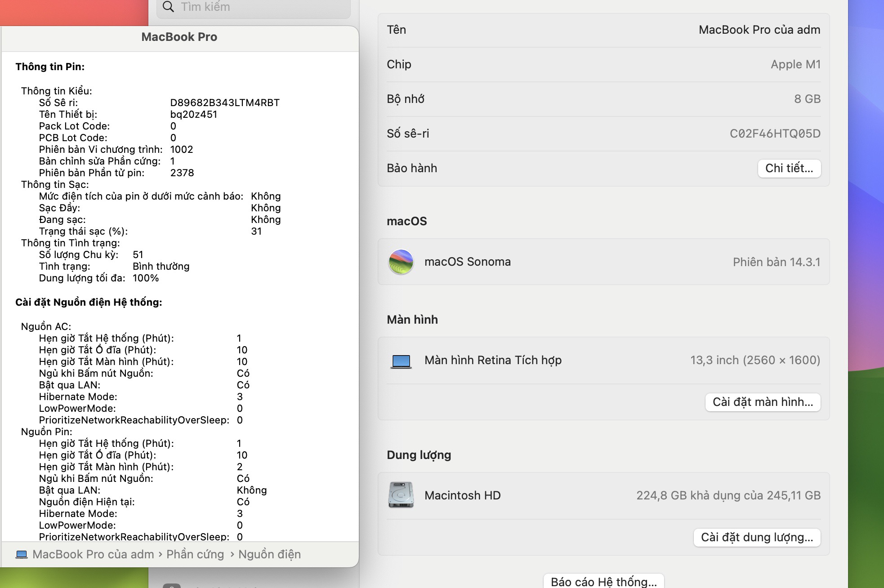Click condition value Bình thường
This screenshot has height=588, width=884.
tap(161, 266)
